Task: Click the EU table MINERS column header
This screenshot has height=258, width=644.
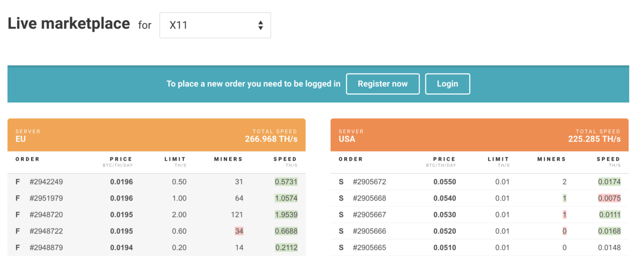Action: coord(228,159)
